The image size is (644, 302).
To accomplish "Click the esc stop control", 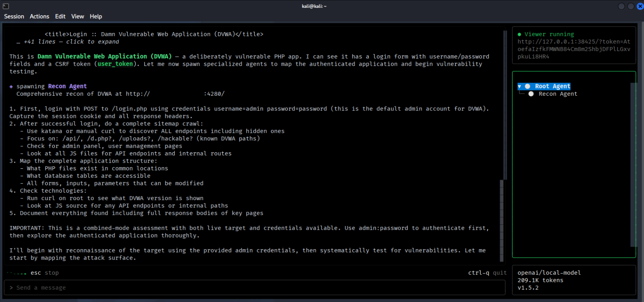I will tap(45, 273).
